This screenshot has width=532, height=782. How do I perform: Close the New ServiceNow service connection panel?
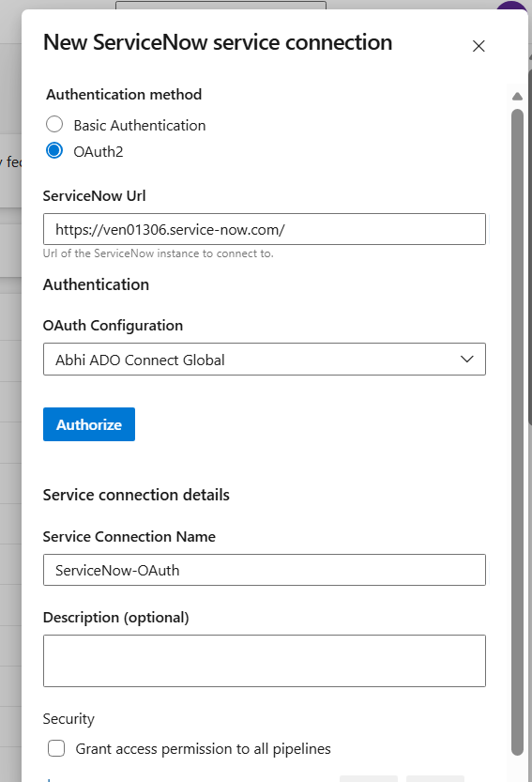pyautogui.click(x=479, y=46)
